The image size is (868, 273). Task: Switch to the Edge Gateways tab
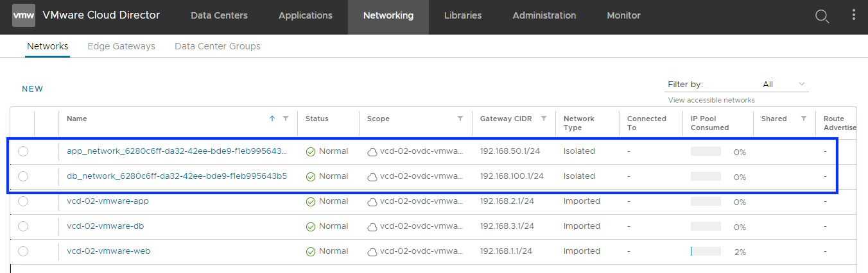pos(121,46)
